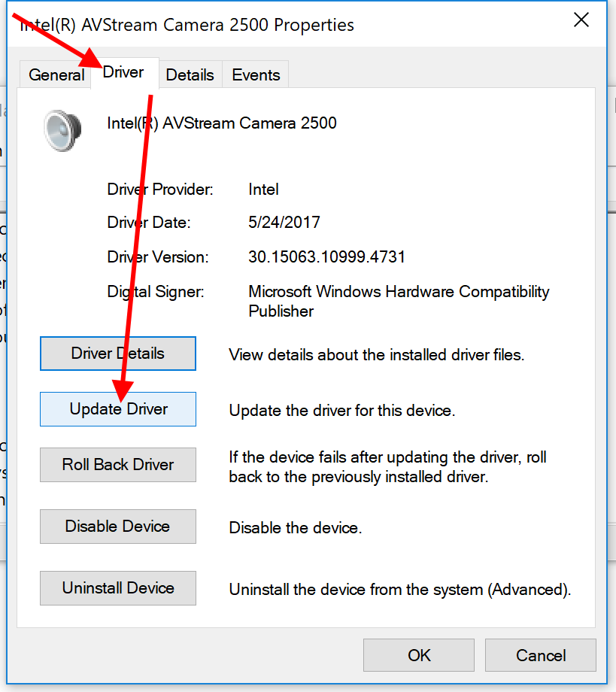This screenshot has height=692, width=616.
Task: Cancel out of the properties dialog
Action: (540, 654)
